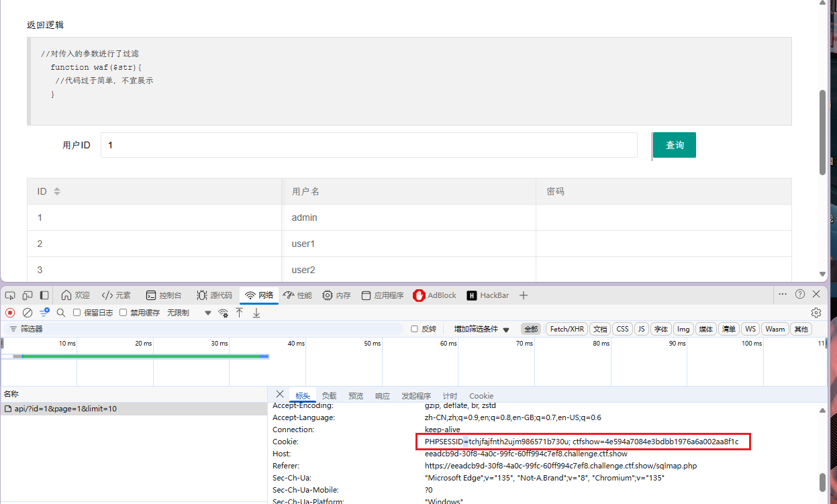
Task: Click the 名称 column header
Action: pos(134,394)
